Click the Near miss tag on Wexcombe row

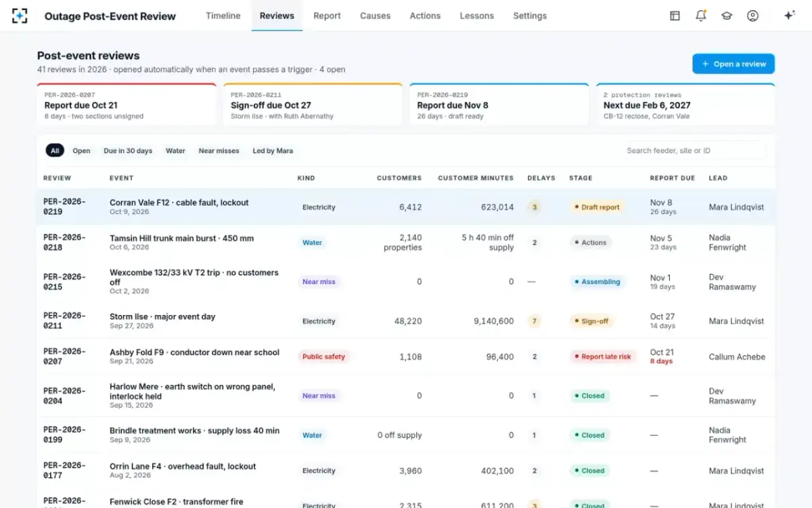(319, 282)
